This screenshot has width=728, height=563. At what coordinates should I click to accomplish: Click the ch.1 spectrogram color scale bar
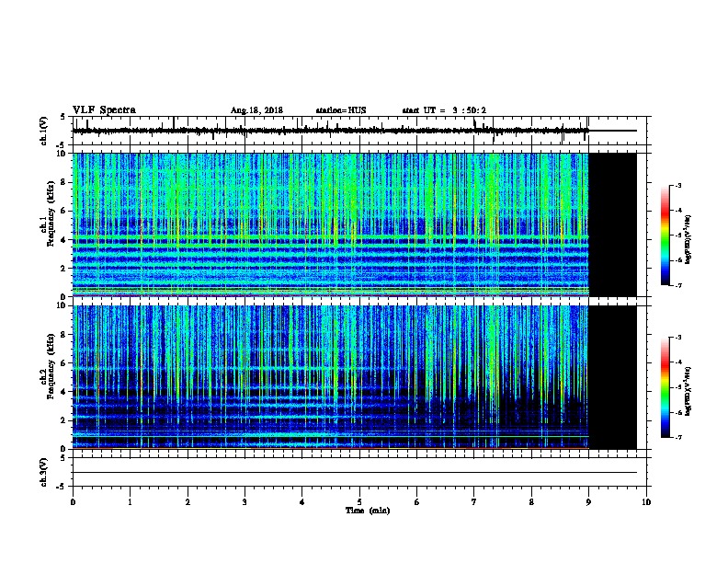point(665,236)
